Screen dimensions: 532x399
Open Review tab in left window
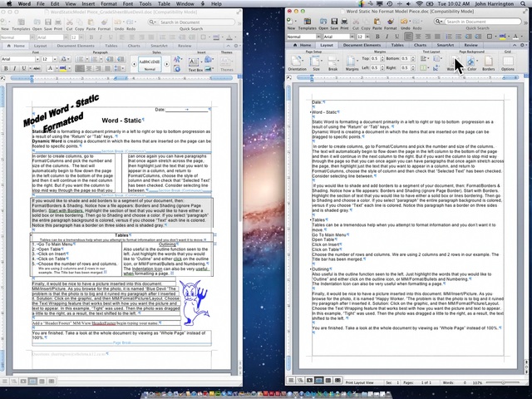click(185, 46)
